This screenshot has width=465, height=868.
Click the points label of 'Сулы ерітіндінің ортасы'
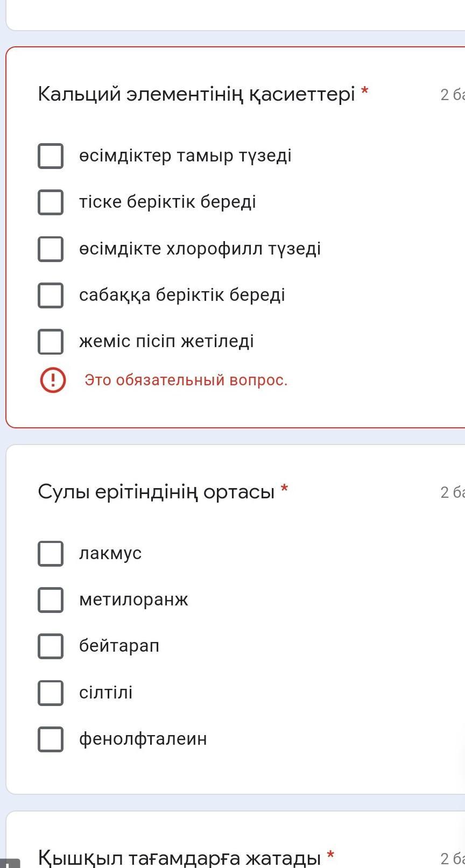(x=452, y=492)
